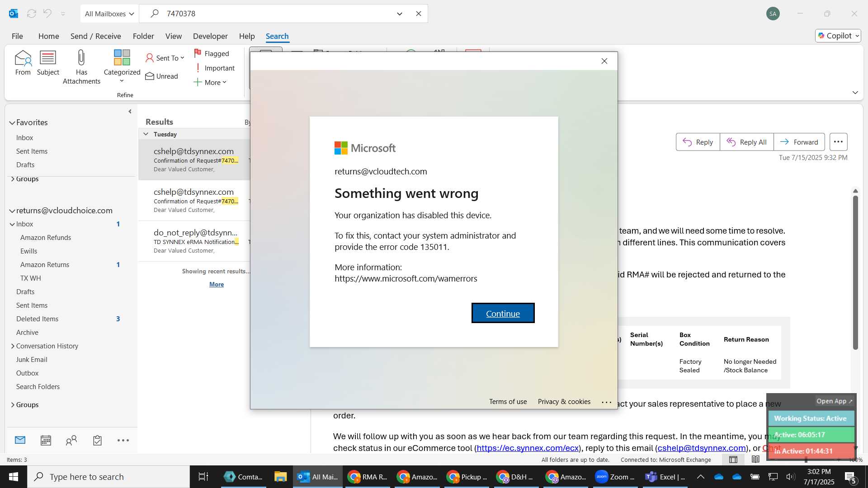Filter results by Unread
868x488 pixels.
[x=162, y=76]
